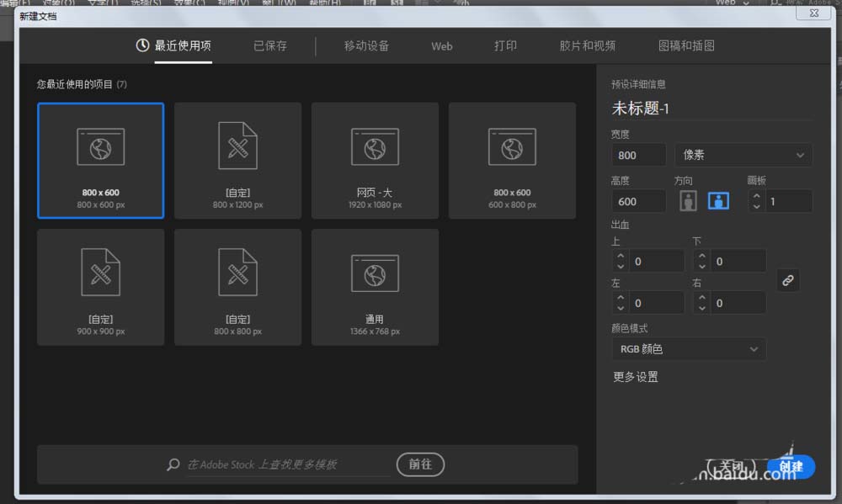
Task: Toggle the bleed link chain icon
Action: [788, 280]
